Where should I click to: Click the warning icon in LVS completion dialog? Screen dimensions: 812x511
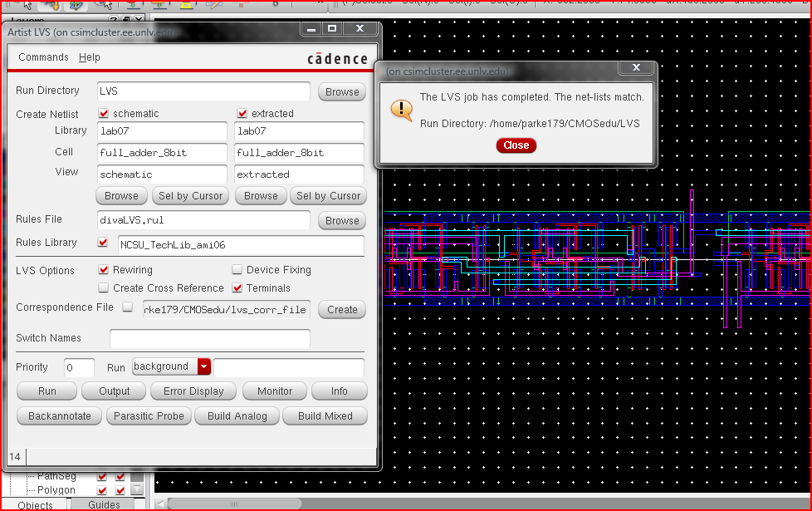[402, 110]
